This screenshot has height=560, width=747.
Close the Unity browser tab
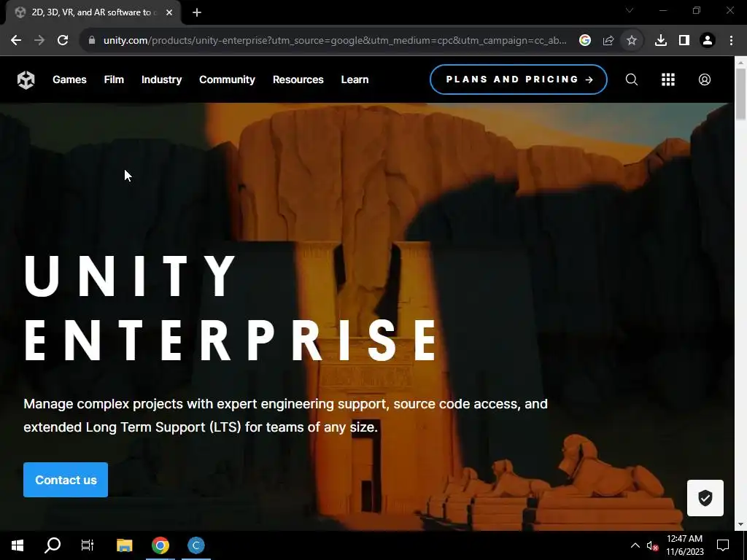pos(169,12)
